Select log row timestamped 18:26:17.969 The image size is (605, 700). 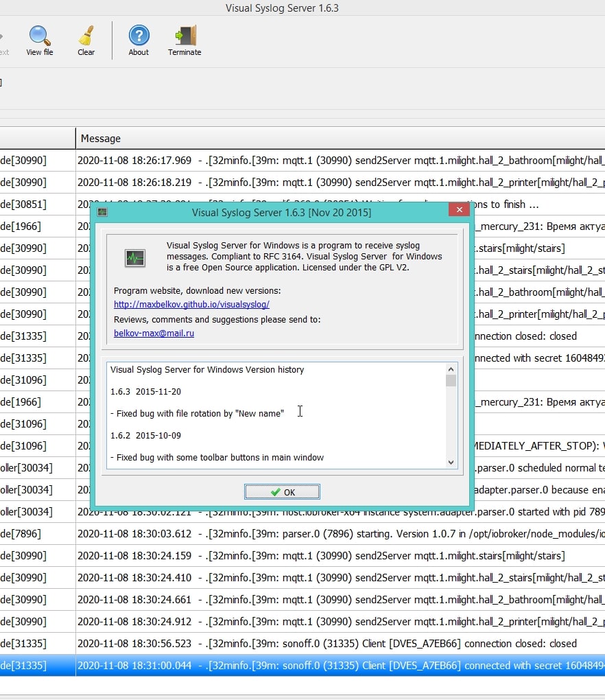(302, 161)
